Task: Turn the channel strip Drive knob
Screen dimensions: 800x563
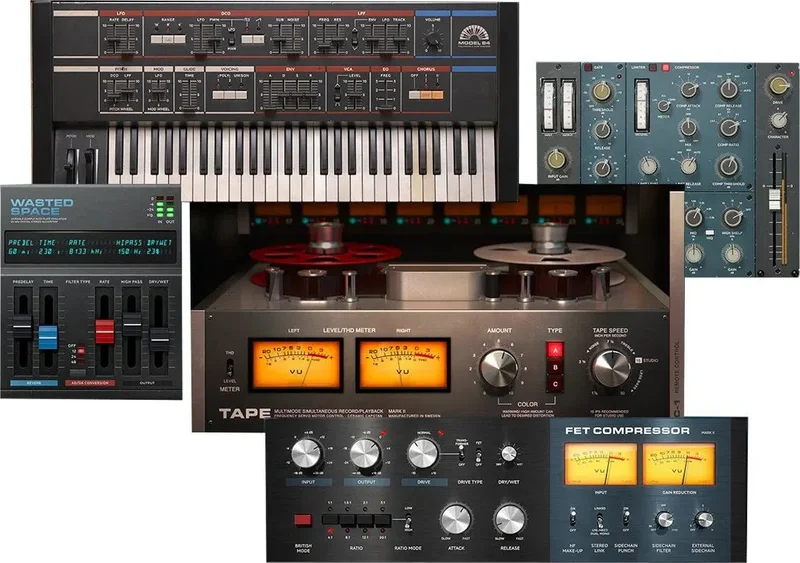Action: [x=779, y=86]
